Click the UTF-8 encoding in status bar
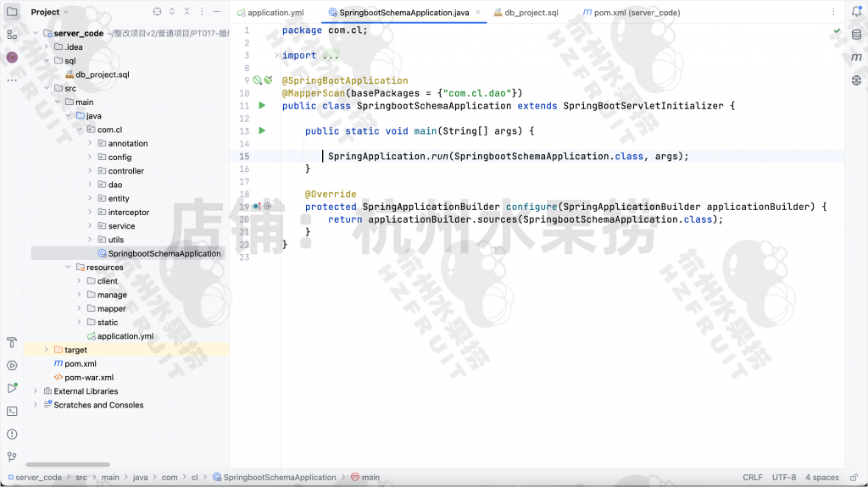Image resolution: width=868 pixels, height=487 pixels. [783, 478]
